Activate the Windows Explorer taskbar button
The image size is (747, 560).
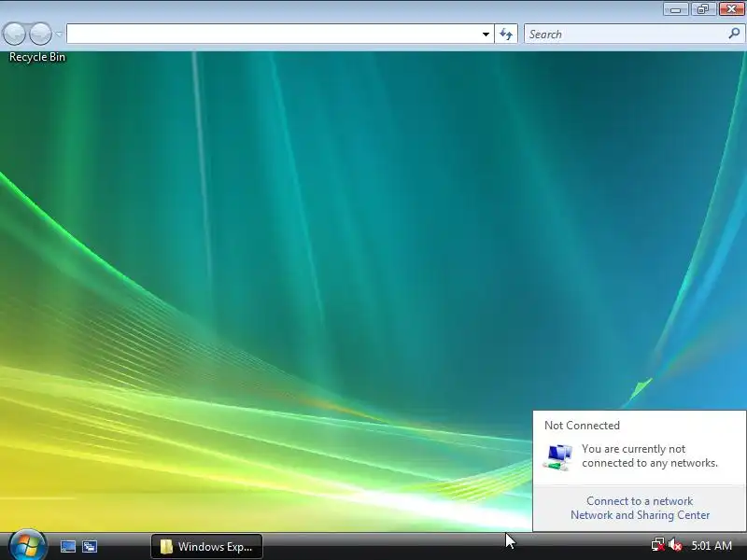[206, 546]
